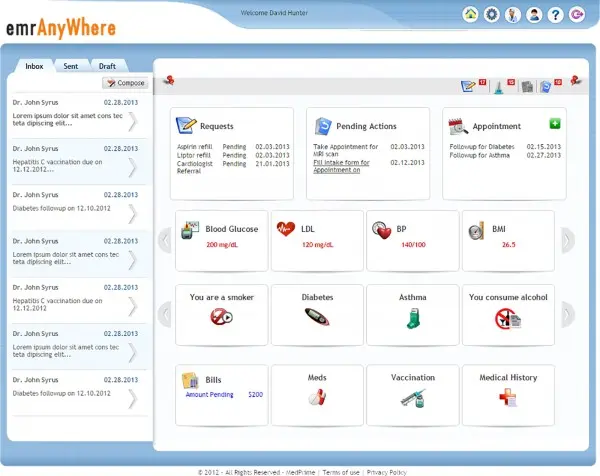600x476 pixels.
Task: Click the LDL heart icon
Action: 286,229
